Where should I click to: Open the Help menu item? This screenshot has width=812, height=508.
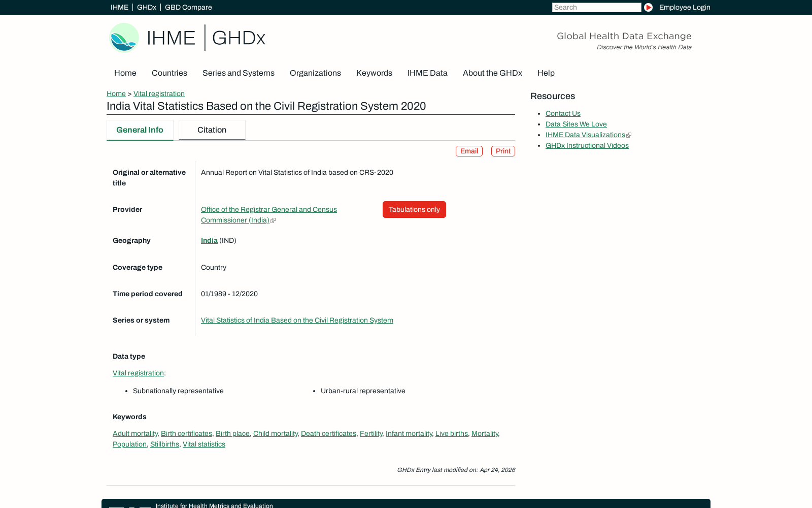coord(546,73)
